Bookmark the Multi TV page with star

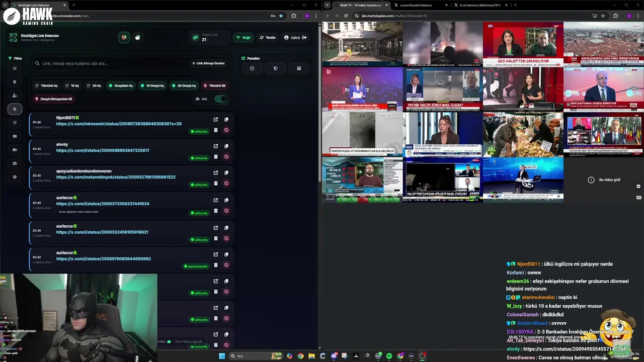[603, 16]
